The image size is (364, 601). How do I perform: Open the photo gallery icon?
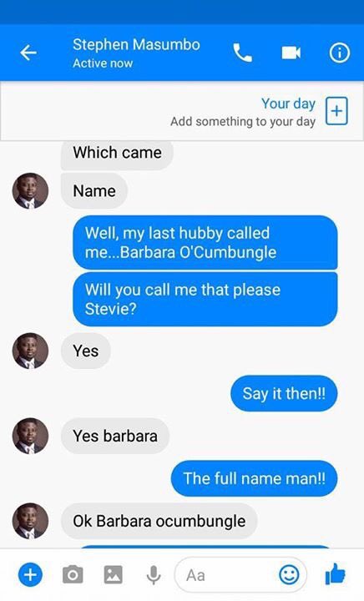pos(114,574)
